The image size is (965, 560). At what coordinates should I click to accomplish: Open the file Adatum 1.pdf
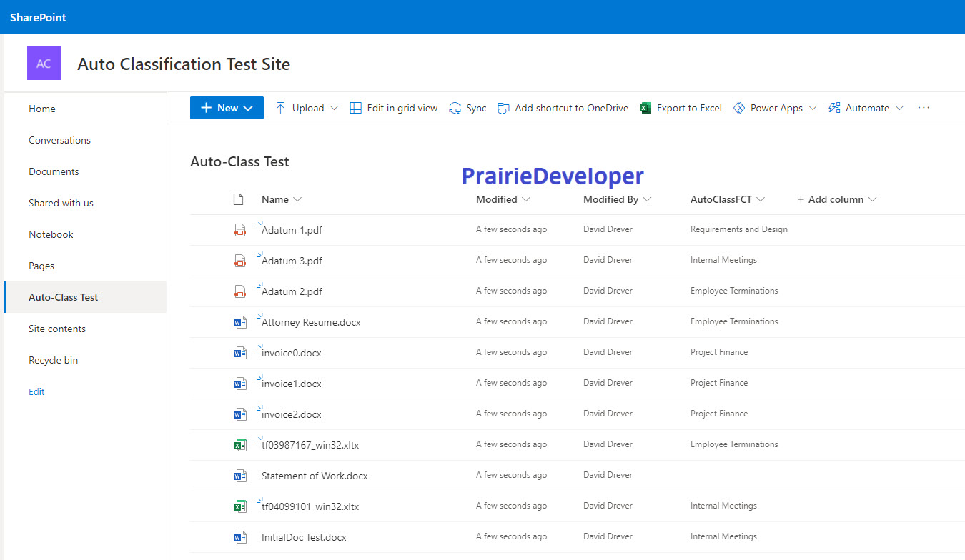292,230
